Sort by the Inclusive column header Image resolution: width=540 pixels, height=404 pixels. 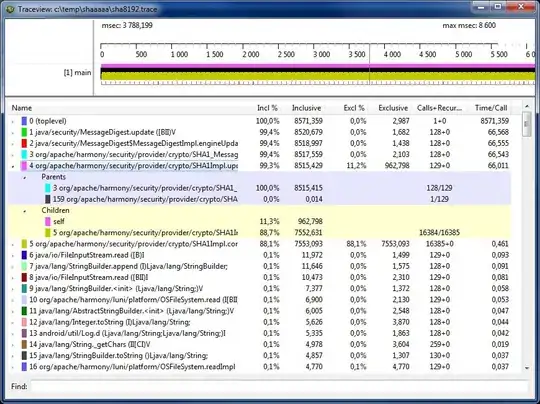point(306,108)
